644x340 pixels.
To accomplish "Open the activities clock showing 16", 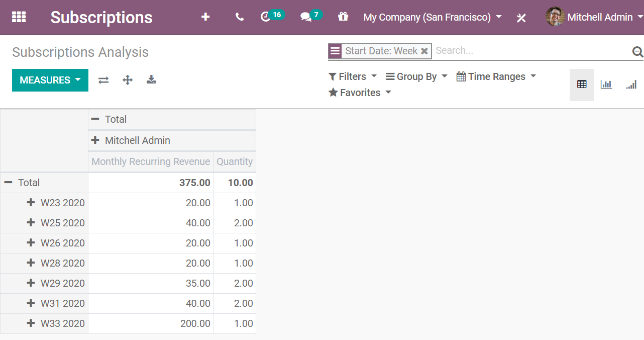I will pyautogui.click(x=269, y=17).
